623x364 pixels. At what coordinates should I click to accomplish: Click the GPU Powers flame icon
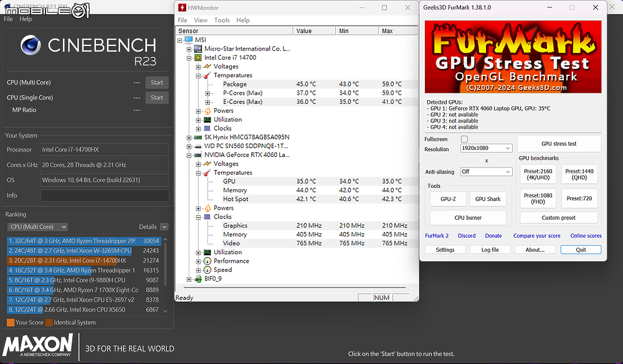coord(207,208)
